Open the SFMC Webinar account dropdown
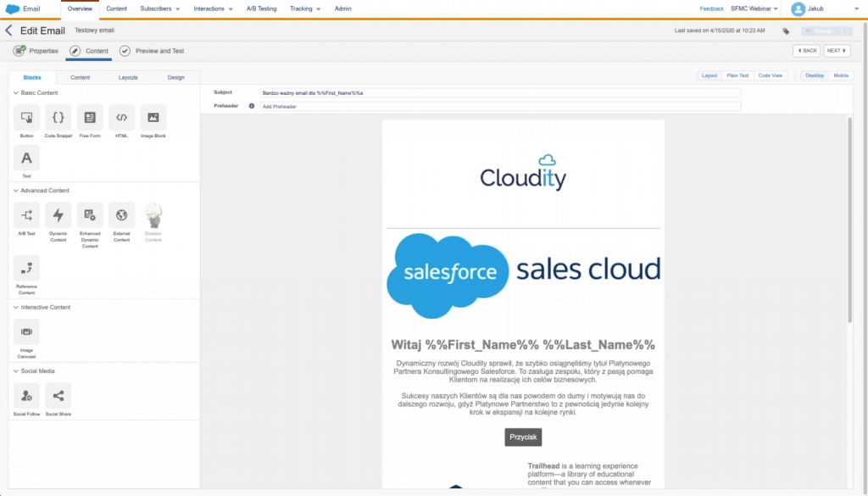This screenshot has height=496, width=868. pyautogui.click(x=754, y=8)
